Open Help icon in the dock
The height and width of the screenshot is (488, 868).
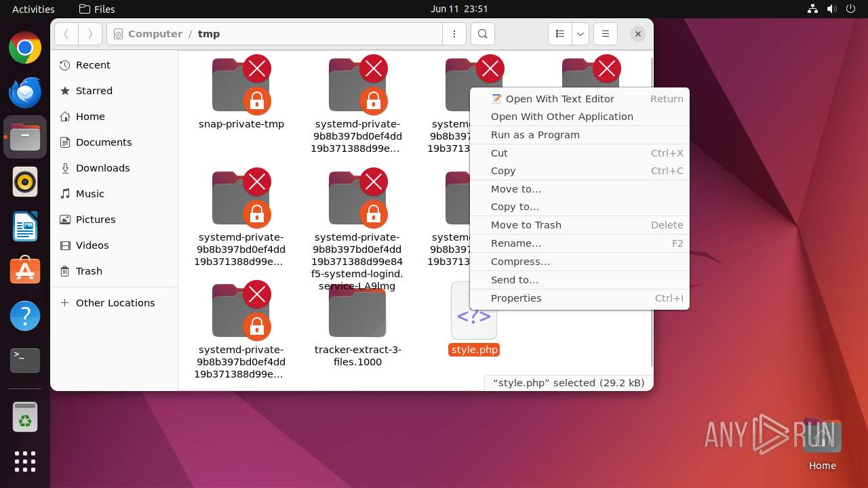tap(25, 316)
